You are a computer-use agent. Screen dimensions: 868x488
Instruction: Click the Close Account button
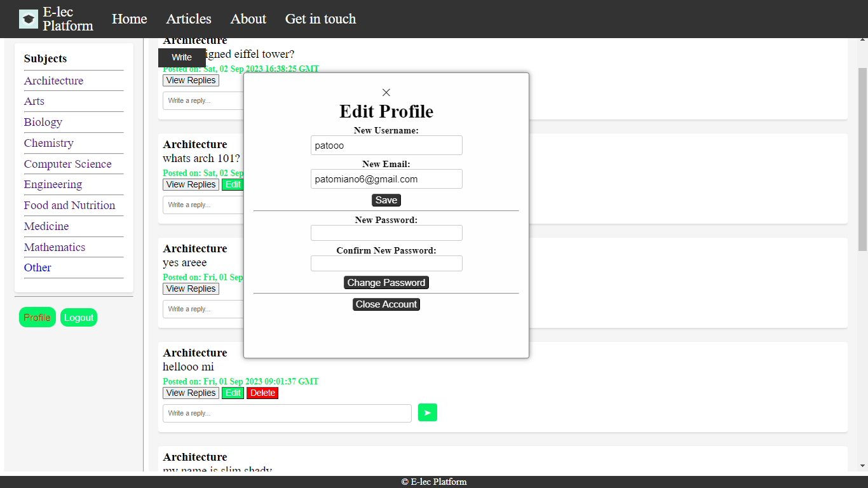click(386, 304)
